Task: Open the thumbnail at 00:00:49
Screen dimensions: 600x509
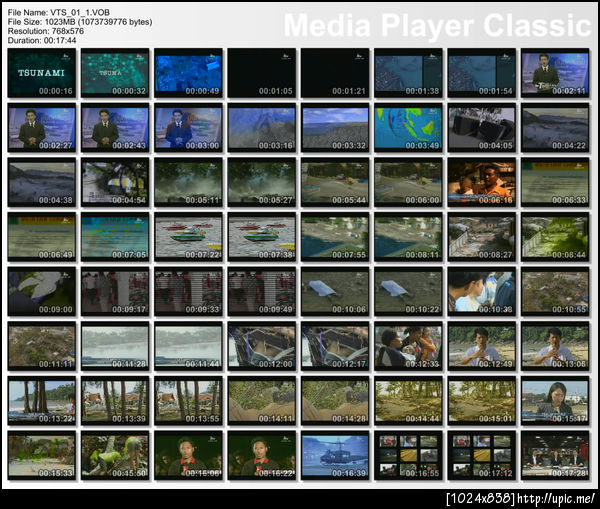Action: 188,73
